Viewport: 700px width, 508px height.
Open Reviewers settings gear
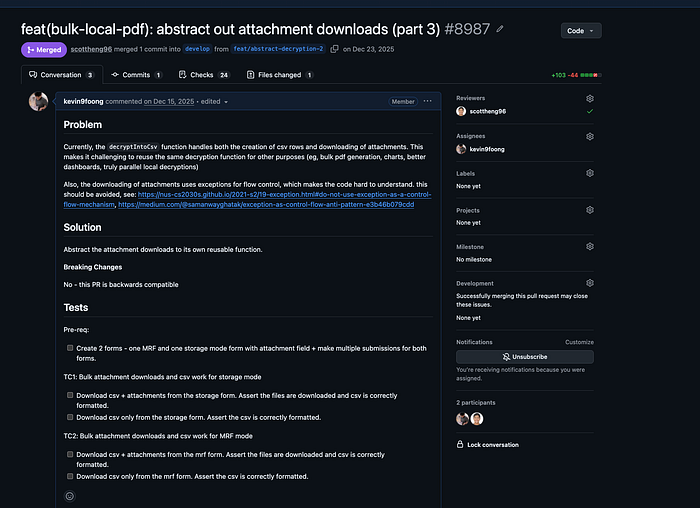[590, 98]
